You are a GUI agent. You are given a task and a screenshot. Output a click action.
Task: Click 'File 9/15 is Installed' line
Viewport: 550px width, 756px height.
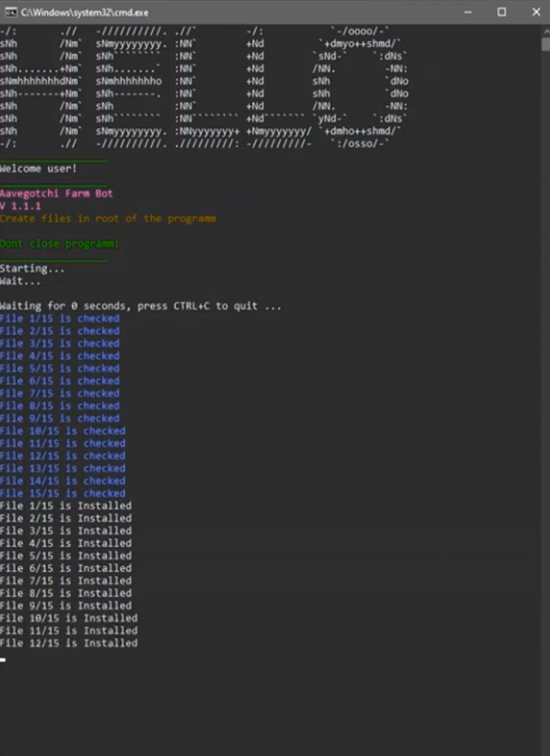pos(65,606)
